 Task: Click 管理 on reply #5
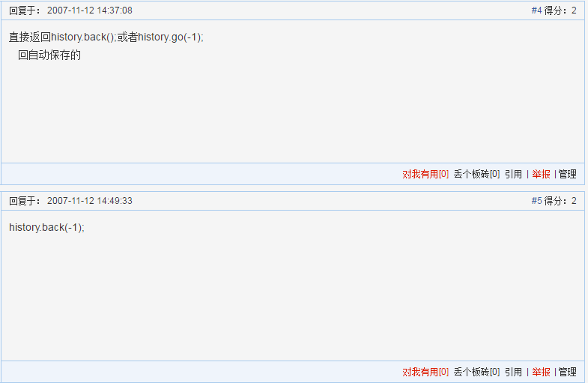click(567, 372)
